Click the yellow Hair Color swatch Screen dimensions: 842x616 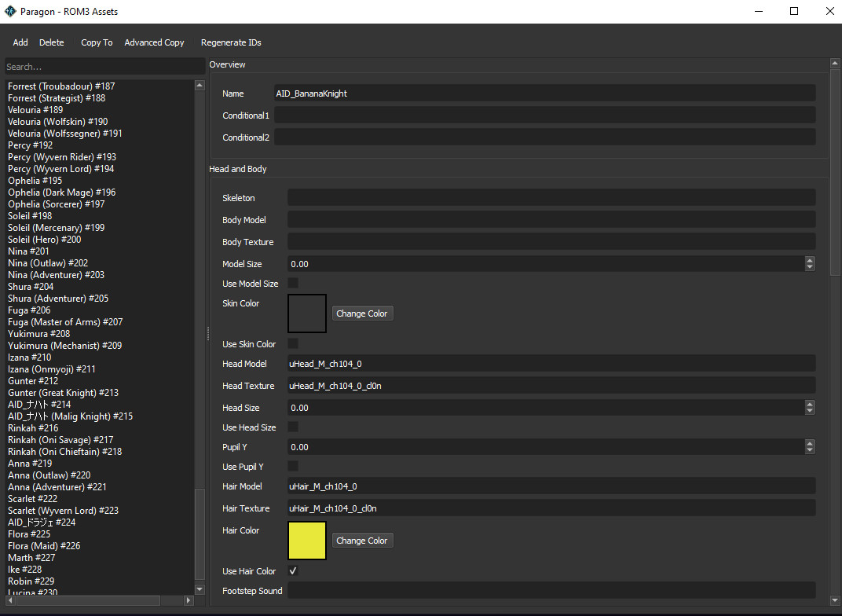(307, 541)
